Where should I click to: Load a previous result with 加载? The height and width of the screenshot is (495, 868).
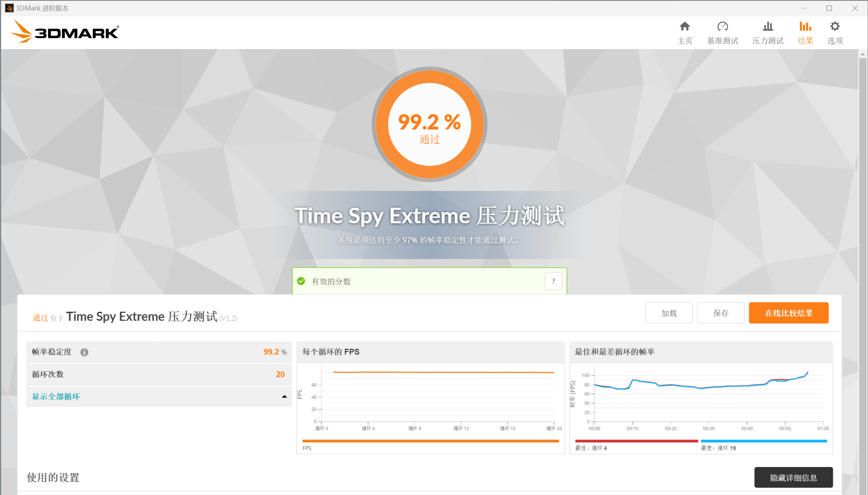(669, 312)
